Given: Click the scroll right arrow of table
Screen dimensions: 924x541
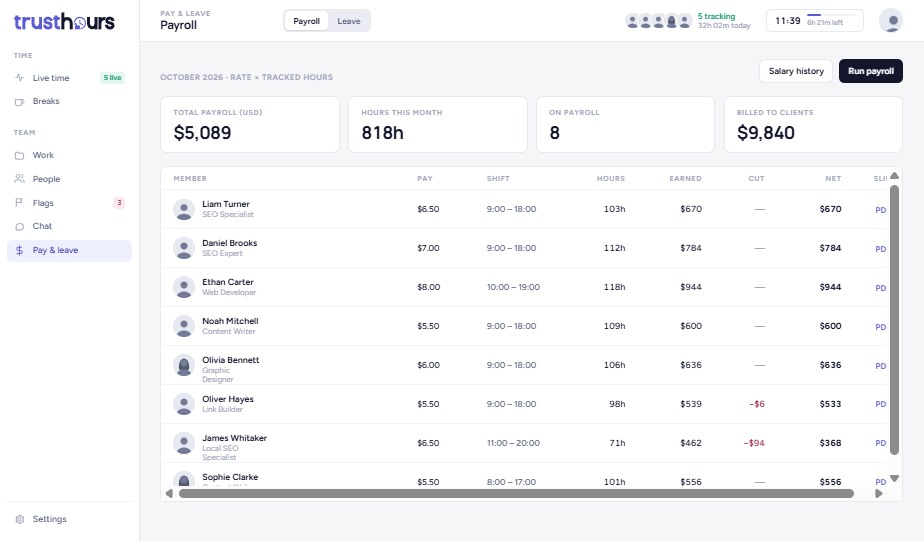Looking at the screenshot, I should tap(879, 494).
